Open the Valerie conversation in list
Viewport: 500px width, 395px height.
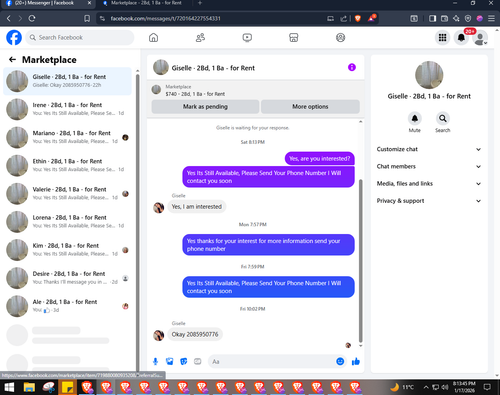point(68,194)
